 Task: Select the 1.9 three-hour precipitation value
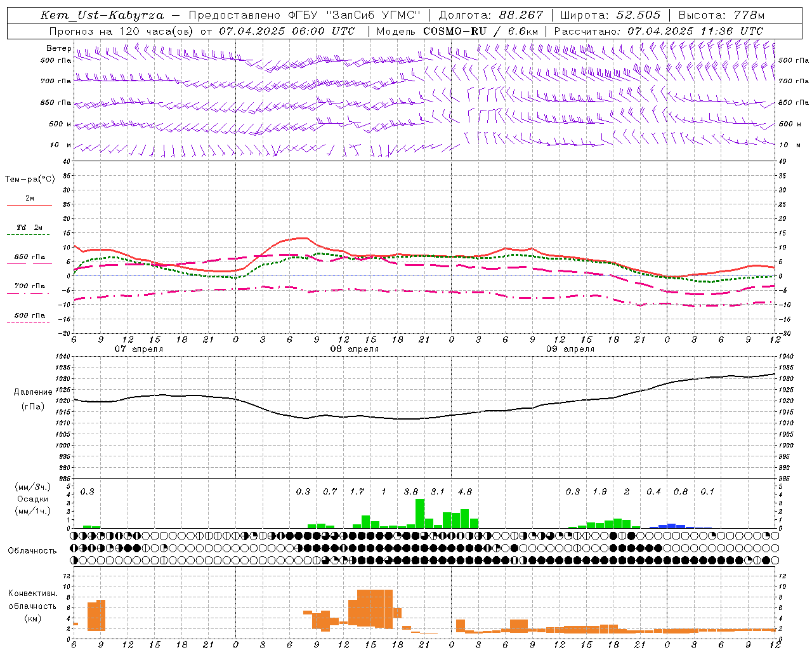(599, 492)
